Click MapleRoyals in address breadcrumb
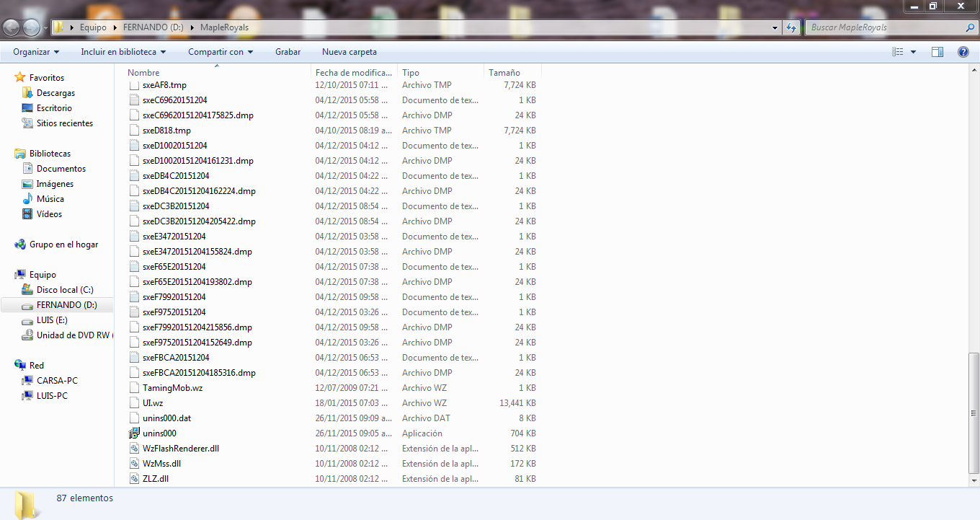Image resolution: width=980 pixels, height=520 pixels. click(224, 27)
